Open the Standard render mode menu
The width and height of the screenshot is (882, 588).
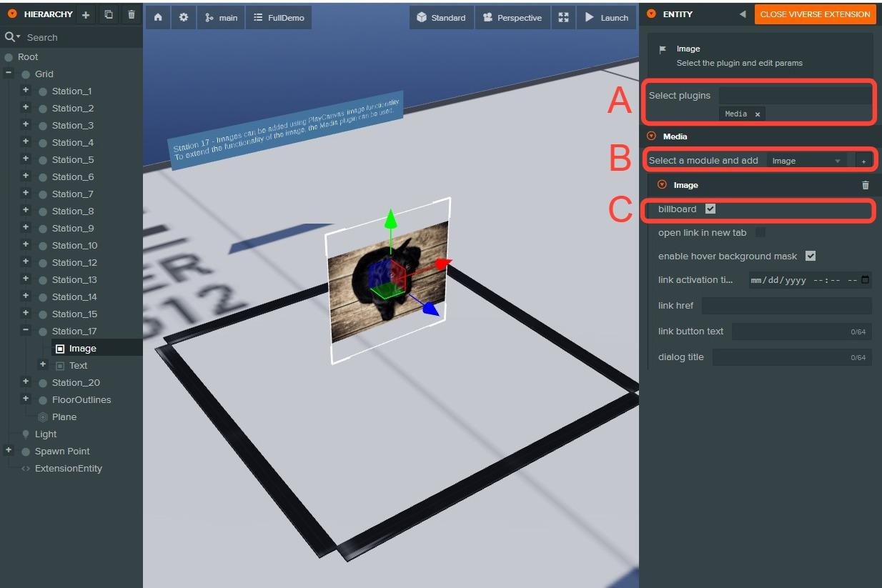(x=442, y=18)
